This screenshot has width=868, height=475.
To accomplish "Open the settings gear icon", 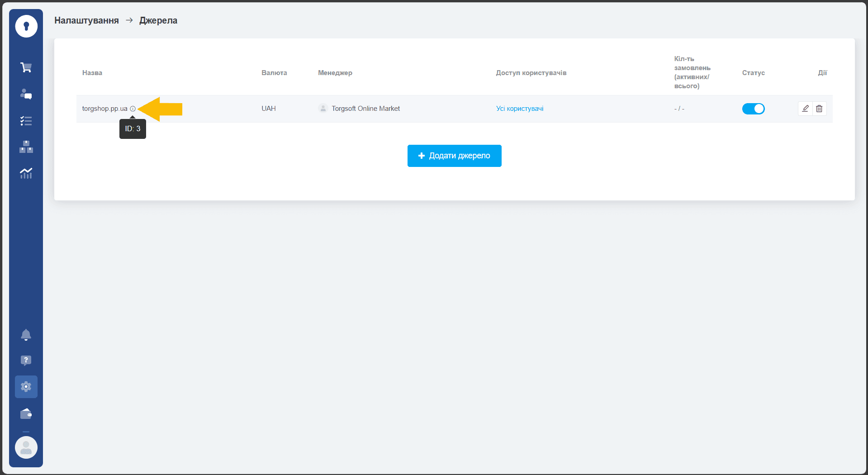I will coord(26,387).
